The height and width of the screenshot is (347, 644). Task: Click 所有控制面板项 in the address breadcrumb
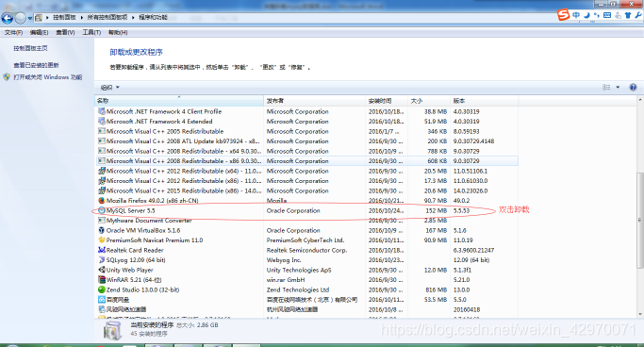(107, 17)
